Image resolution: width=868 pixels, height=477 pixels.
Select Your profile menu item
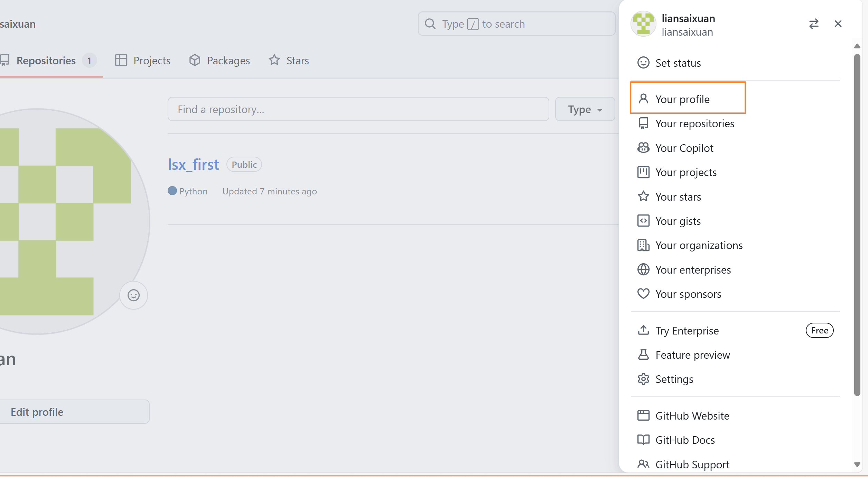[x=682, y=99]
